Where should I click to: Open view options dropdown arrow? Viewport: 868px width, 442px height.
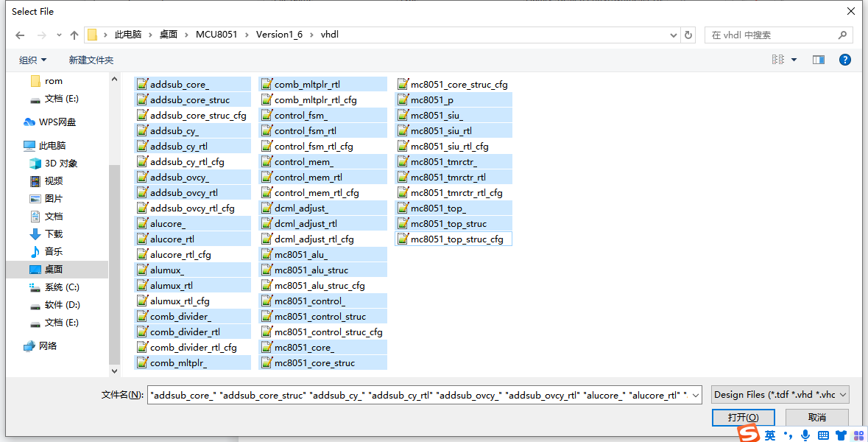[794, 60]
